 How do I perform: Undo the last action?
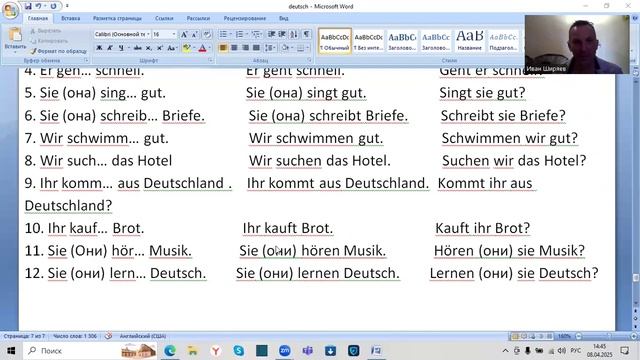point(38,6)
